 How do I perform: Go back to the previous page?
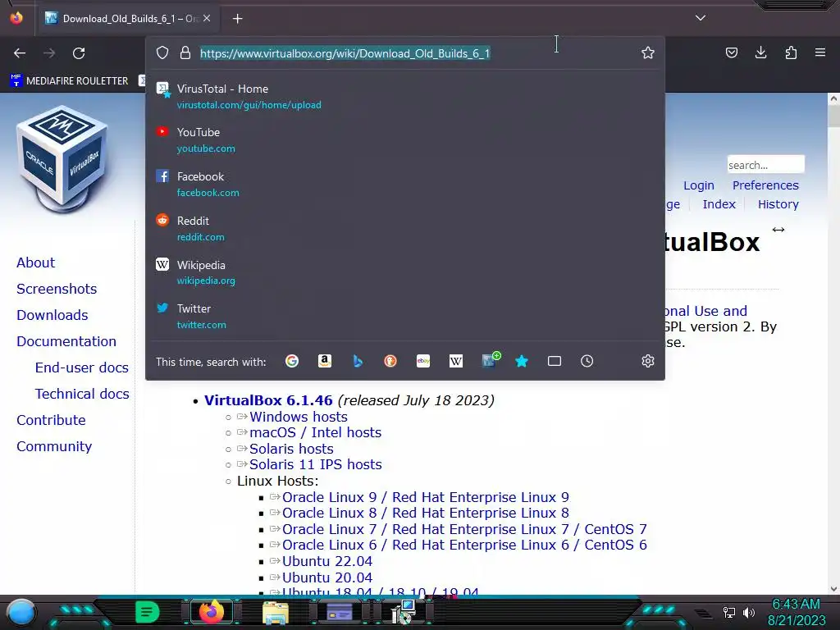point(20,53)
